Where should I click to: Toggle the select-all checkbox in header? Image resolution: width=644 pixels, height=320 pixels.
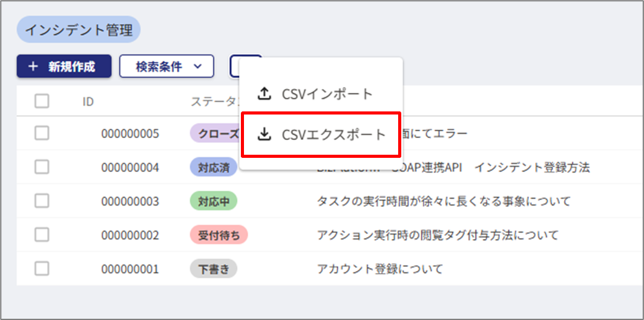pyautogui.click(x=42, y=102)
